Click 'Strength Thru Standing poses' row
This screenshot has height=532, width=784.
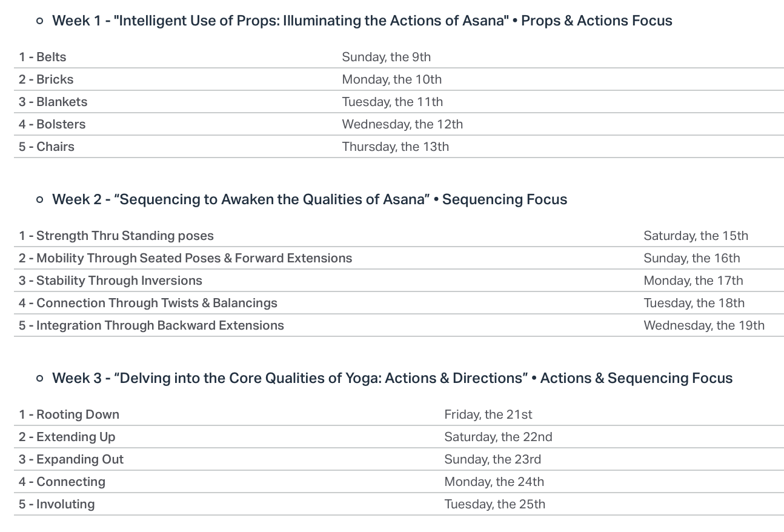pos(399,236)
